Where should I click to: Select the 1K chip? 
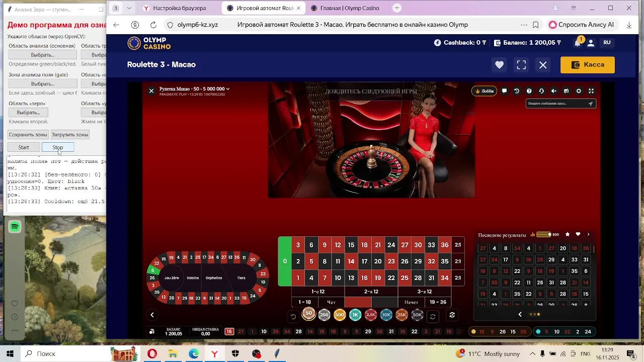[x=355, y=315]
